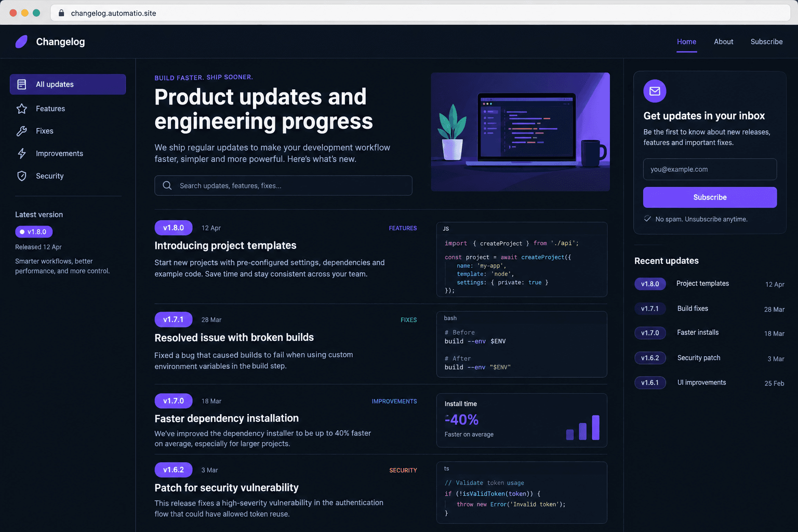
Task: Select All updates in the sidebar
Action: point(68,84)
